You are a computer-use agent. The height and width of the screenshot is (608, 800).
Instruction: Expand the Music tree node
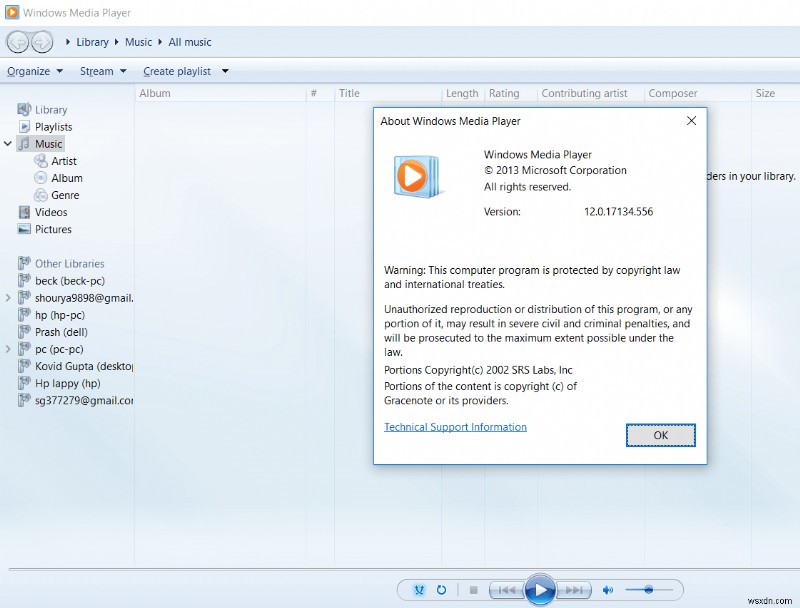(8, 143)
